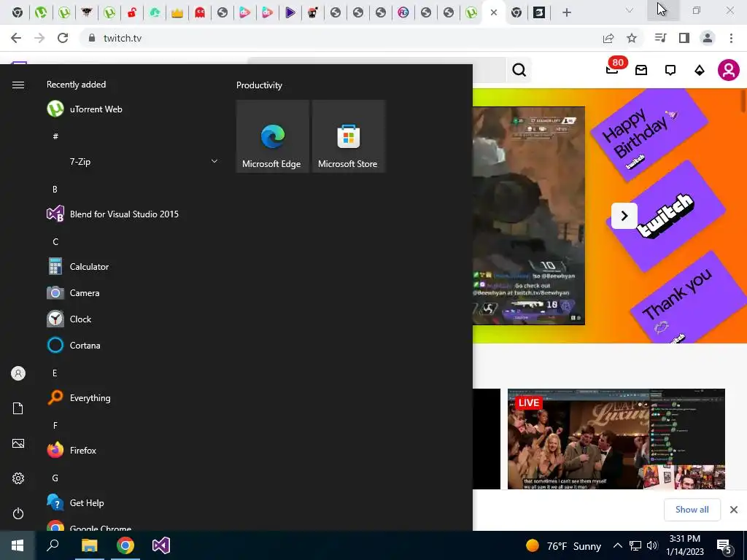Viewport: 747px width, 560px height.
Task: Click the LIVE stream thumbnail
Action: [x=616, y=438]
